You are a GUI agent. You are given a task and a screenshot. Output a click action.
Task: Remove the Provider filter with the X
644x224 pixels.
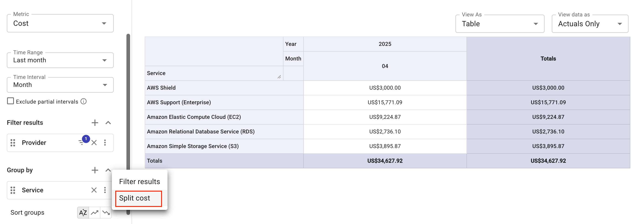pos(94,143)
